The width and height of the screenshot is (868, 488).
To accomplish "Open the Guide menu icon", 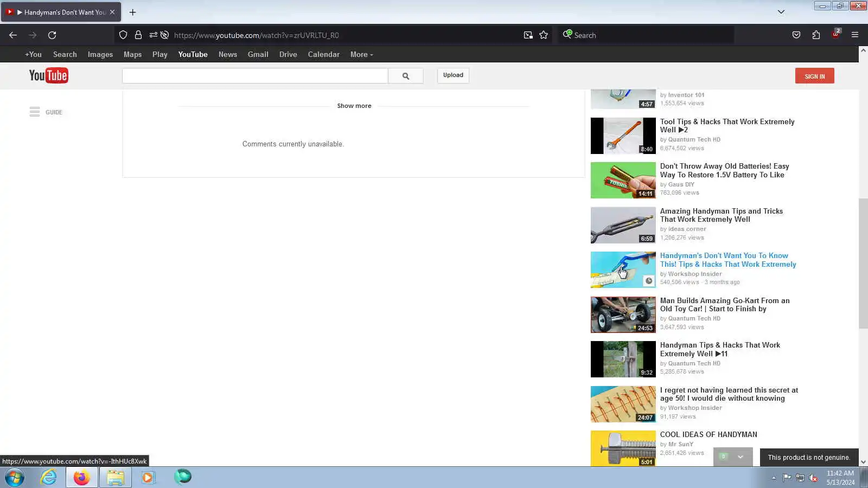I will click(x=35, y=112).
